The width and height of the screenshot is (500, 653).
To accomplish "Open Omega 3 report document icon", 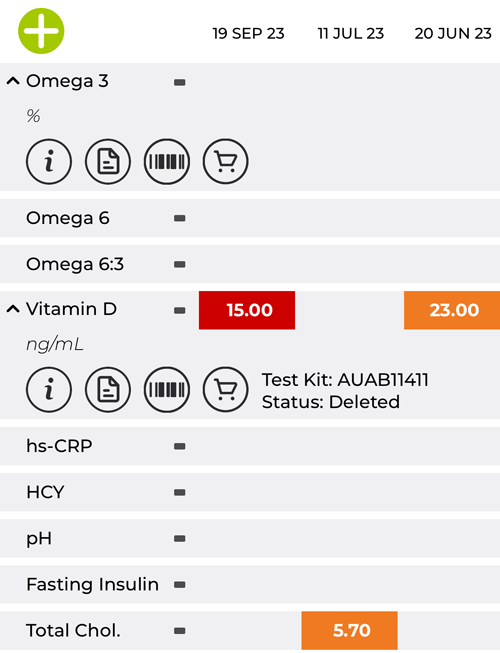I will pyautogui.click(x=108, y=162).
